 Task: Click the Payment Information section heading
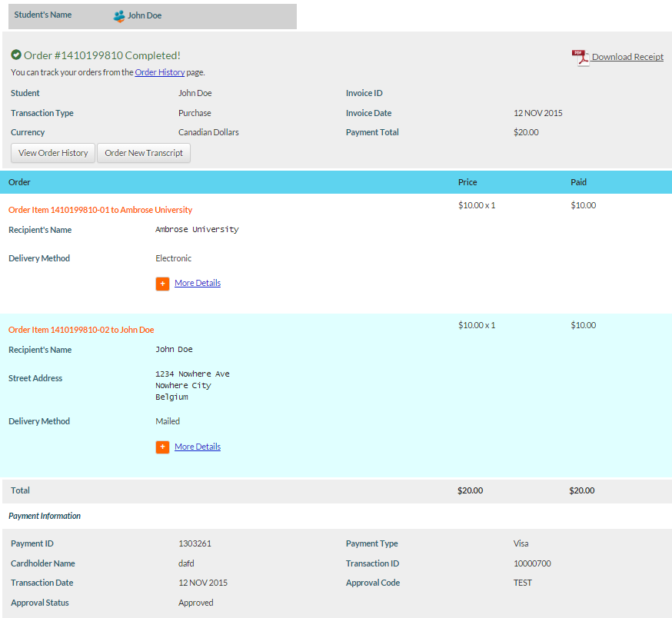coord(45,516)
